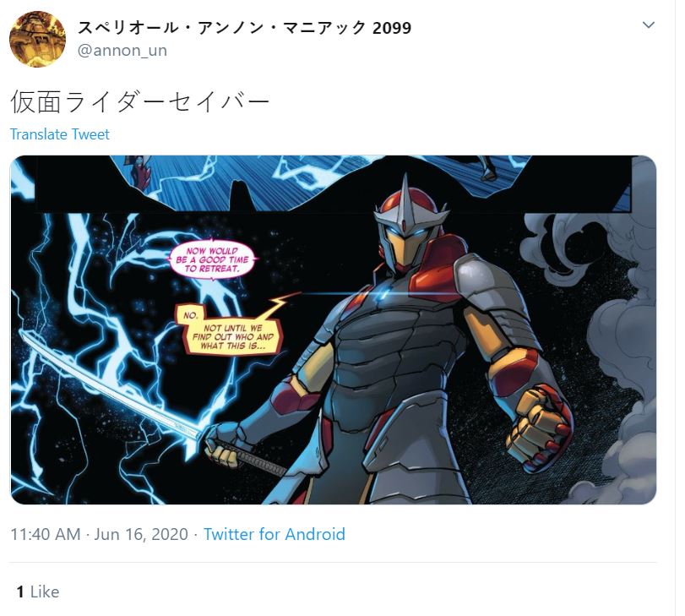The image size is (685, 616).
Task: Open the display name ending in 2099
Action: click(244, 28)
